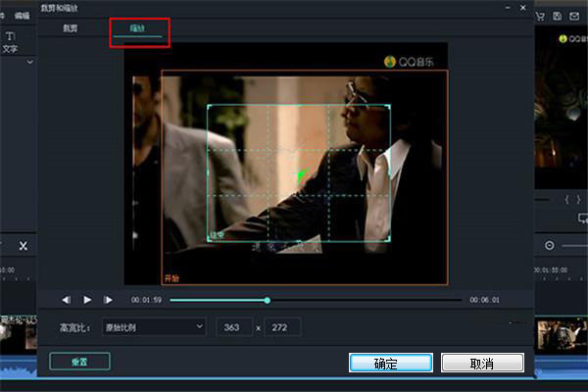Step back one frame in preview
The width and height of the screenshot is (588, 392).
pos(67,300)
